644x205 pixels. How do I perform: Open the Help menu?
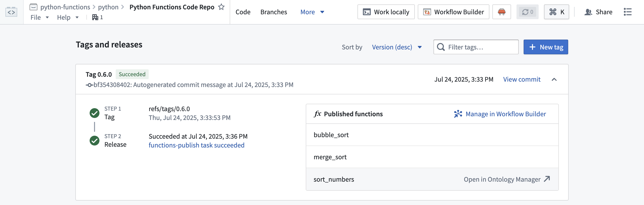(x=68, y=17)
